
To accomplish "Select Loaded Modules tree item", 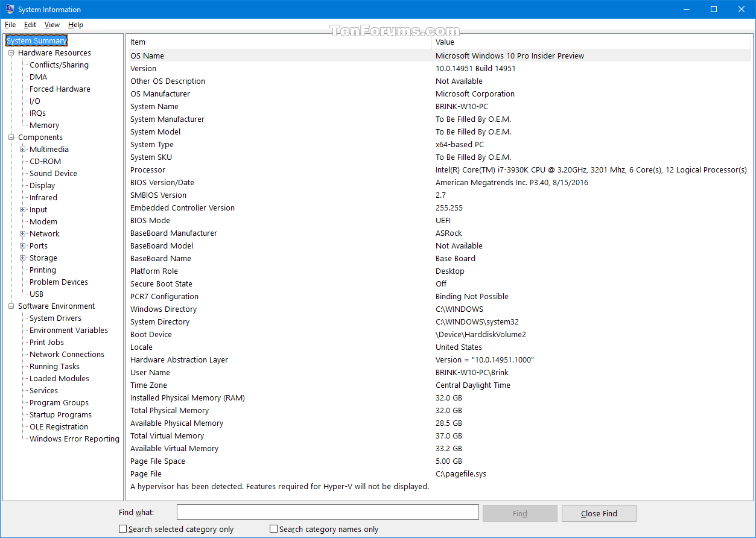I will click(x=59, y=378).
